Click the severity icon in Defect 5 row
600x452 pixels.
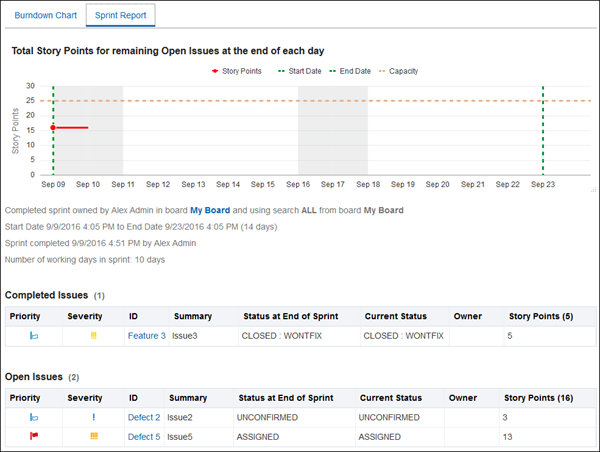pyautogui.click(x=93, y=436)
